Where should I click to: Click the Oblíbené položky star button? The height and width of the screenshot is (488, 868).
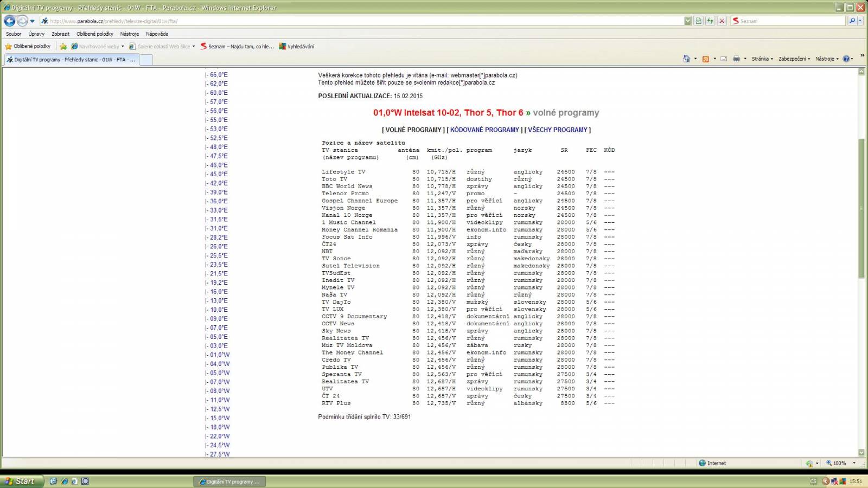pyautogui.click(x=28, y=46)
